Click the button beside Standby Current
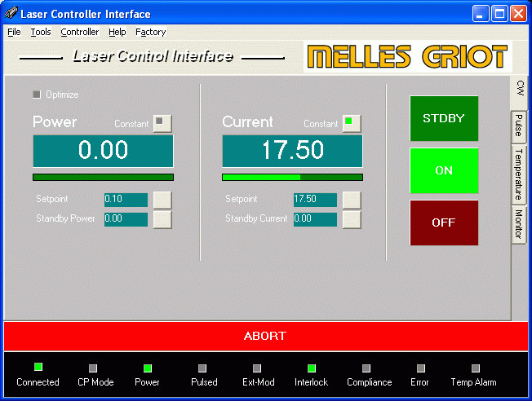The image size is (532, 401). [352, 219]
